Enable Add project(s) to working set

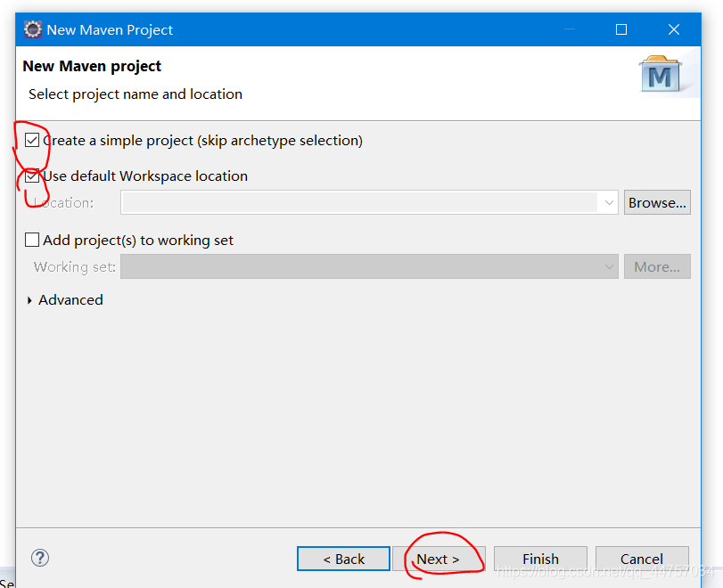coord(32,240)
